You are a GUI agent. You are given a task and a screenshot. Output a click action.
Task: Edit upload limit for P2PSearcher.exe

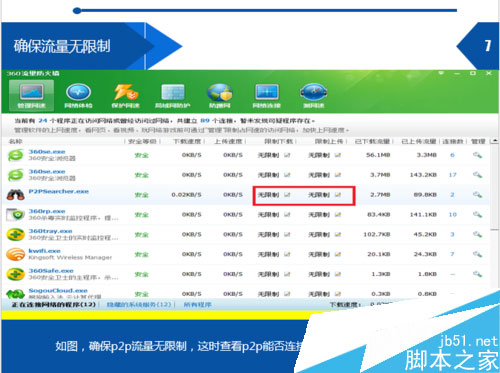pyautogui.click(x=338, y=195)
